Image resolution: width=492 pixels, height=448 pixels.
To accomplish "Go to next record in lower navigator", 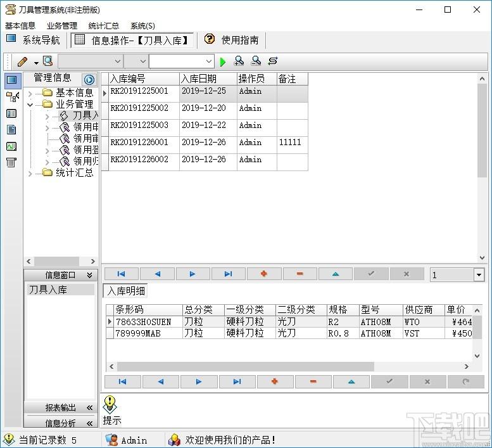I will click(x=199, y=381).
